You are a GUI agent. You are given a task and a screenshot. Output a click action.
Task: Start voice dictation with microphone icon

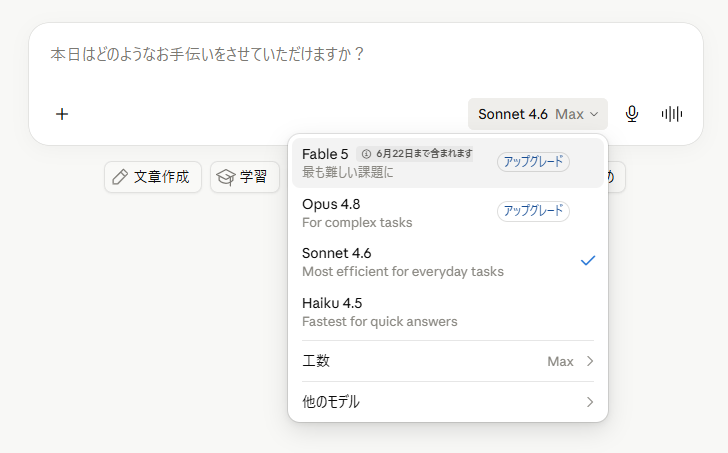631,114
